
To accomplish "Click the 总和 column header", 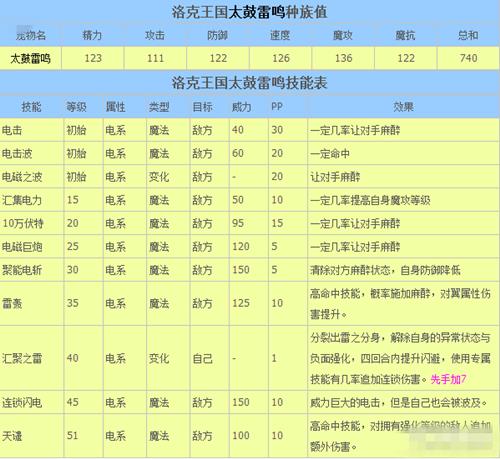I will (468, 35).
